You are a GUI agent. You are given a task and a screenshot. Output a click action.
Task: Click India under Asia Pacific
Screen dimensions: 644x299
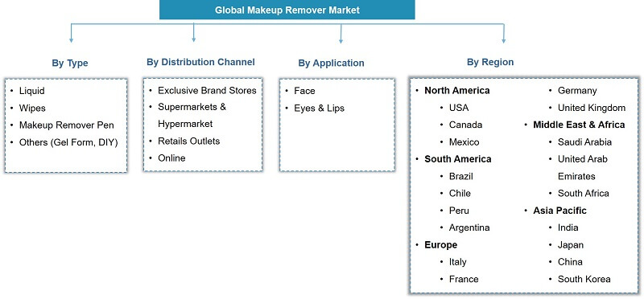(568, 227)
